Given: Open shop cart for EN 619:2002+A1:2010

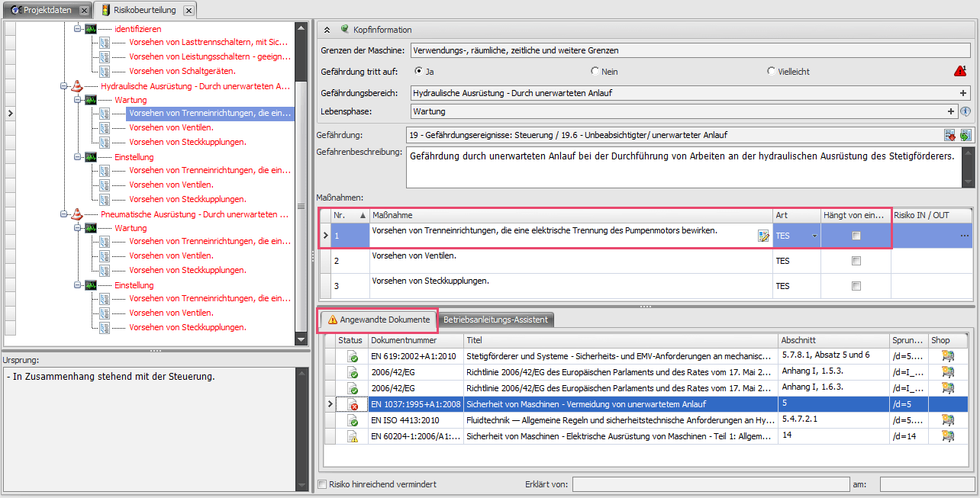Looking at the screenshot, I should point(948,356).
